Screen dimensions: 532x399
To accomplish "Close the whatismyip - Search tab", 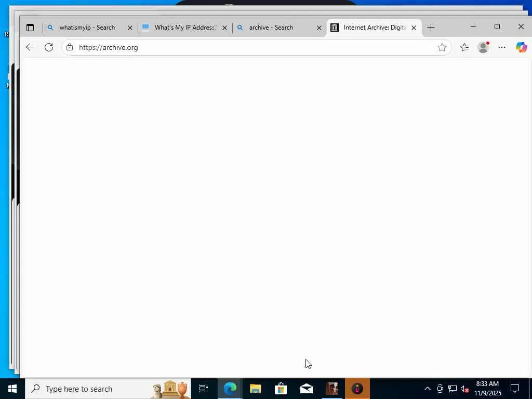I will coord(130,28).
